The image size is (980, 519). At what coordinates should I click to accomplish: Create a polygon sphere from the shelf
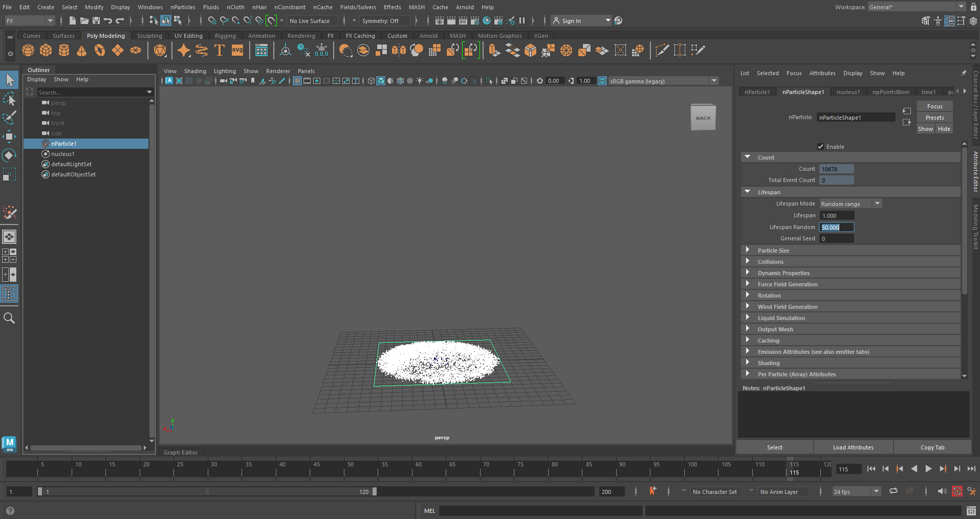tap(28, 50)
